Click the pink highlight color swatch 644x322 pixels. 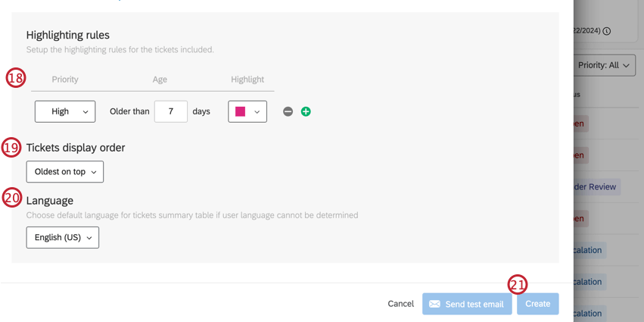(240, 111)
